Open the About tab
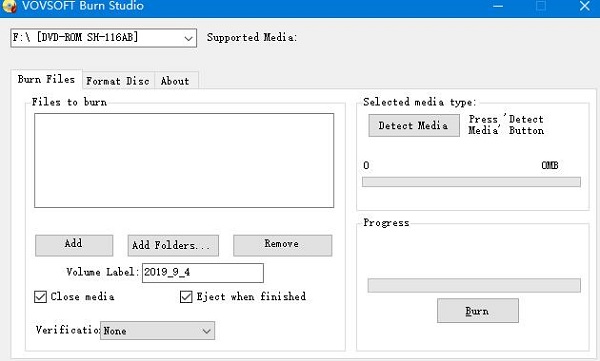Screen dimensions: 600x361 point(175,81)
